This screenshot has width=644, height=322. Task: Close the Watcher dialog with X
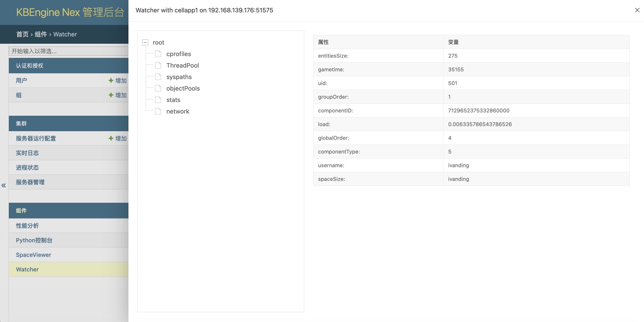point(637,10)
